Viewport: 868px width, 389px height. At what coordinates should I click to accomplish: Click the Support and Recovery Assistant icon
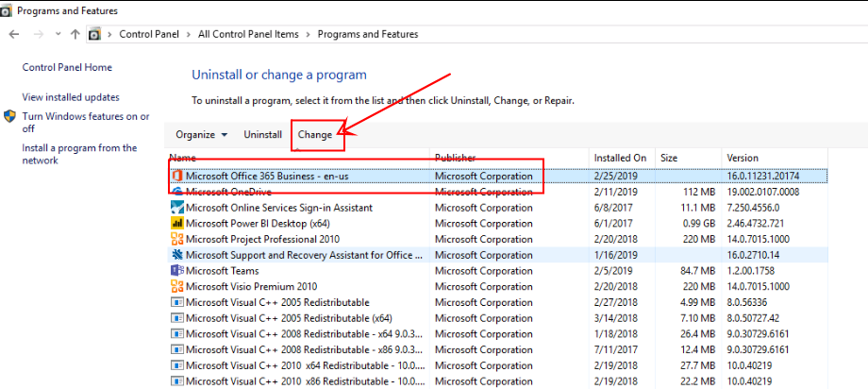click(x=176, y=255)
